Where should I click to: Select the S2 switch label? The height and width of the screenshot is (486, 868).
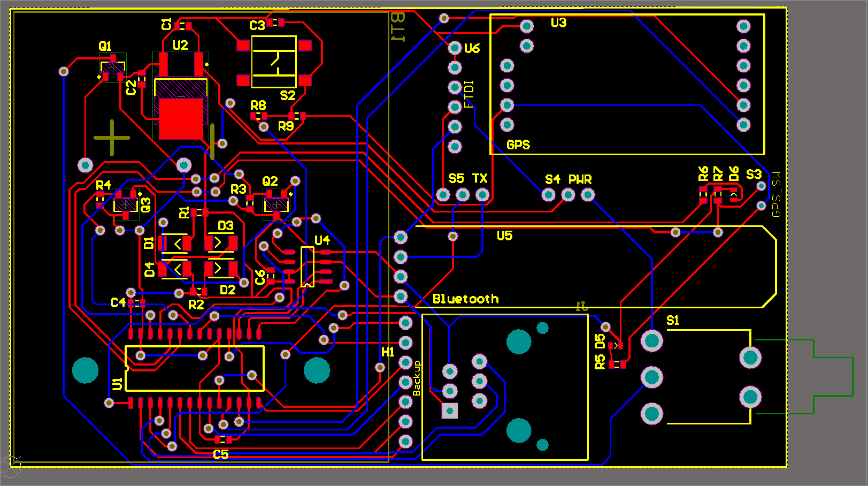click(x=288, y=96)
